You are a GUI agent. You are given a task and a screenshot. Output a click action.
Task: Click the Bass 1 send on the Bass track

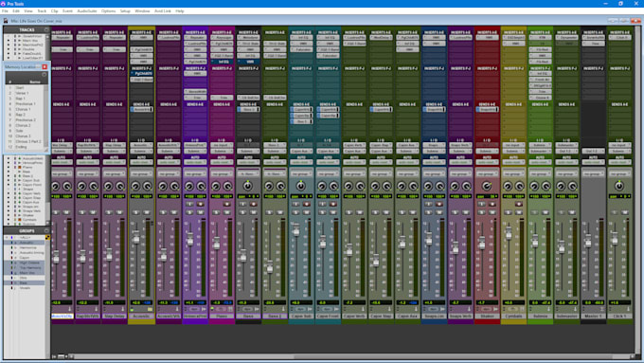248,109
